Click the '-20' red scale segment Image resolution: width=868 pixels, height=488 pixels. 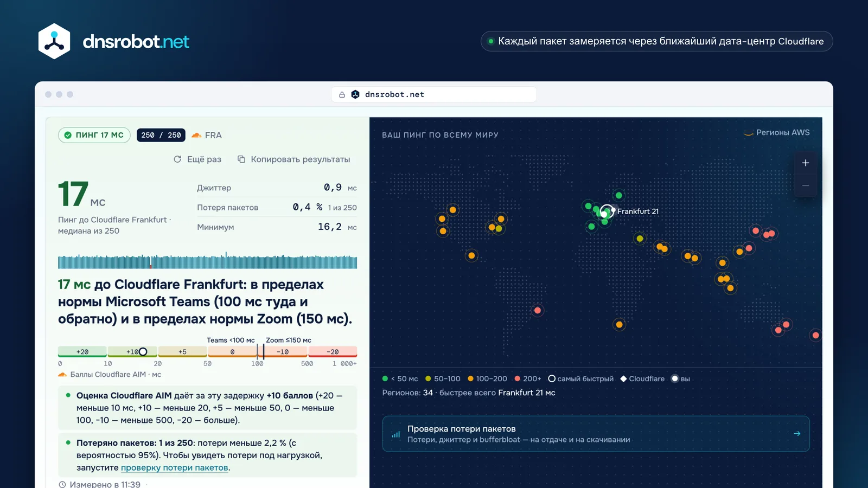pyautogui.click(x=333, y=352)
